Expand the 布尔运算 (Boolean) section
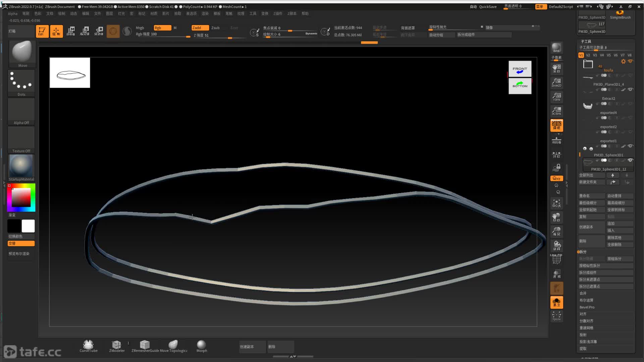 coord(586,300)
